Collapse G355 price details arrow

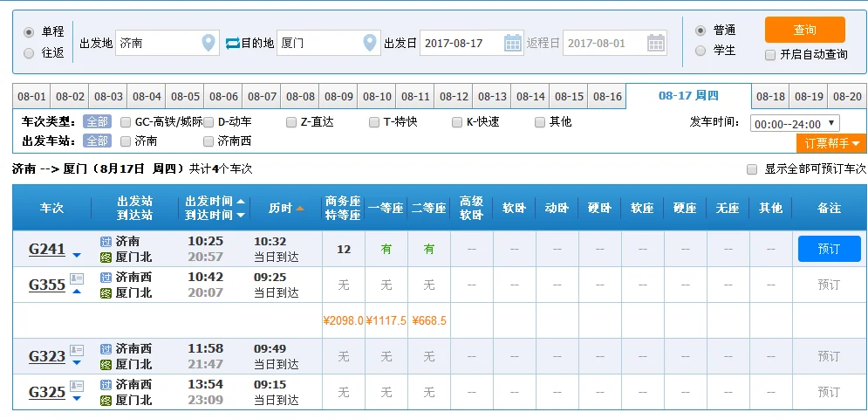77,291
